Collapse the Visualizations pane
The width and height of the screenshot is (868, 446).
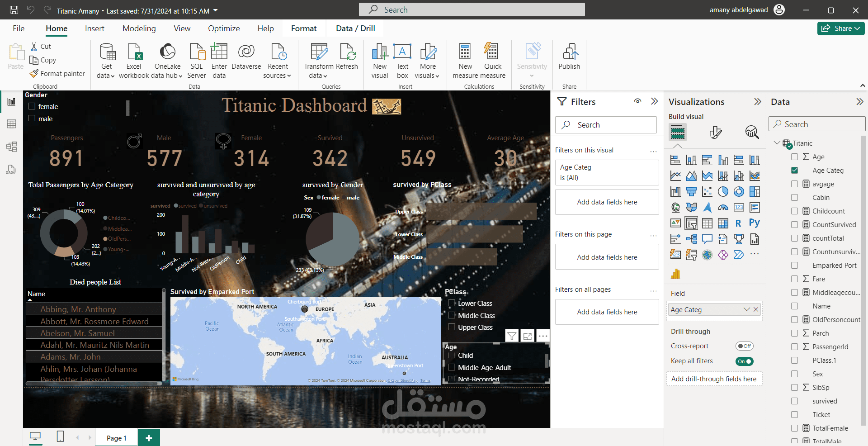tap(758, 102)
